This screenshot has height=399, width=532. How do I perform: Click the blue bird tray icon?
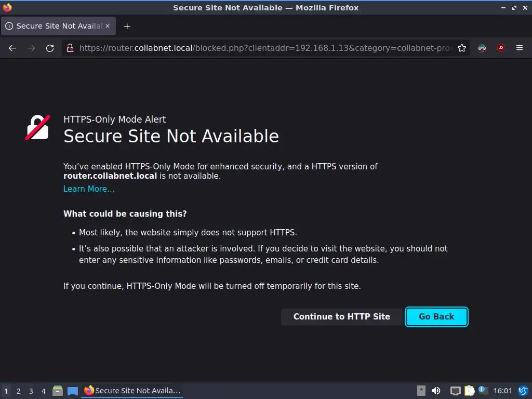(x=523, y=391)
